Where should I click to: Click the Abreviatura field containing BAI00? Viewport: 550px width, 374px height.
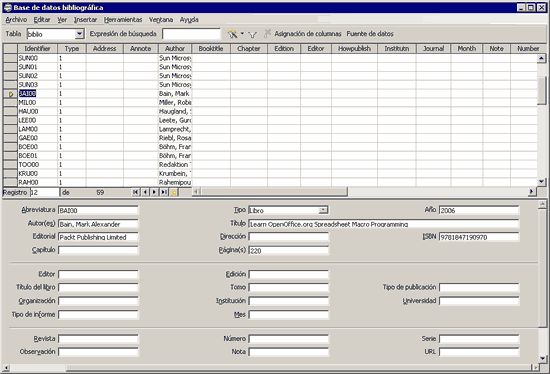(98, 210)
